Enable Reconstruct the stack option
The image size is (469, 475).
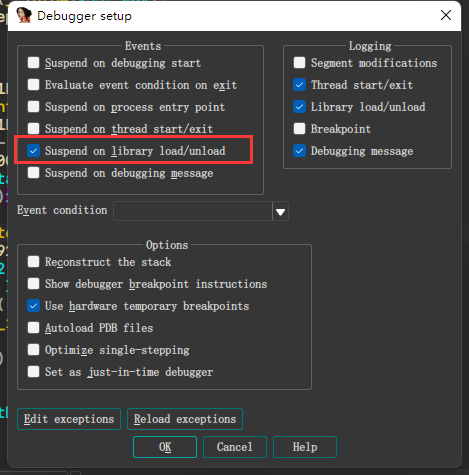tap(33, 261)
